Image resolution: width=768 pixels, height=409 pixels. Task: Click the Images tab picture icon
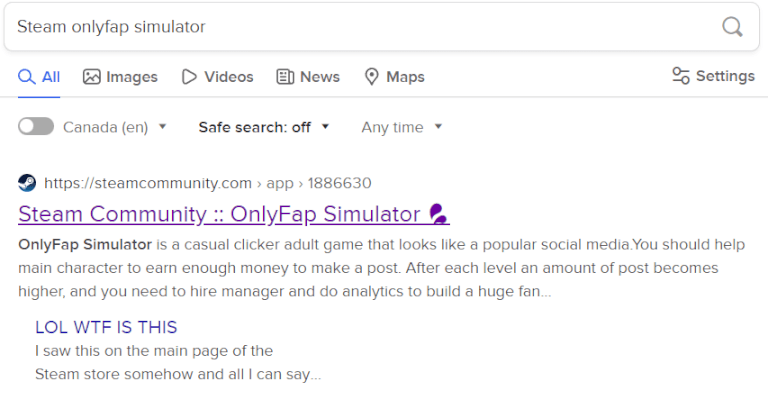[92, 77]
